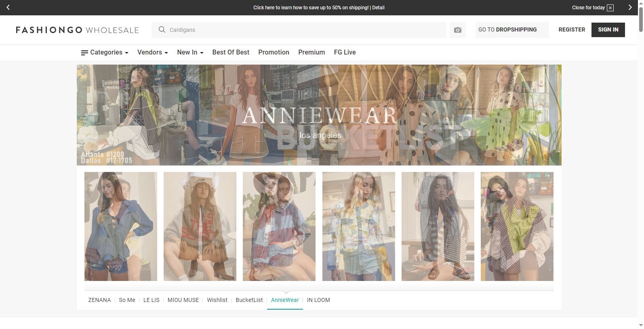Click the next announcement arrow in top bar
The width and height of the screenshot is (644, 329).
pos(630,7)
